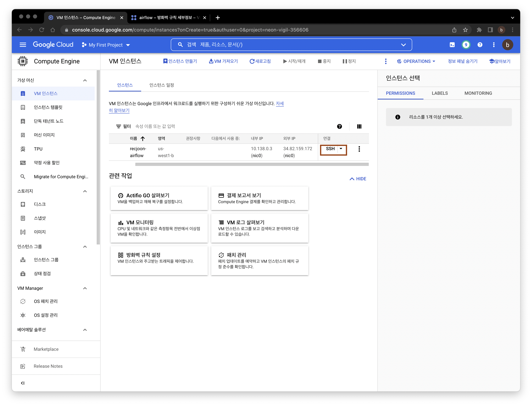Switch to LABELS tab
Image resolution: width=532 pixels, height=406 pixels.
pyautogui.click(x=439, y=93)
